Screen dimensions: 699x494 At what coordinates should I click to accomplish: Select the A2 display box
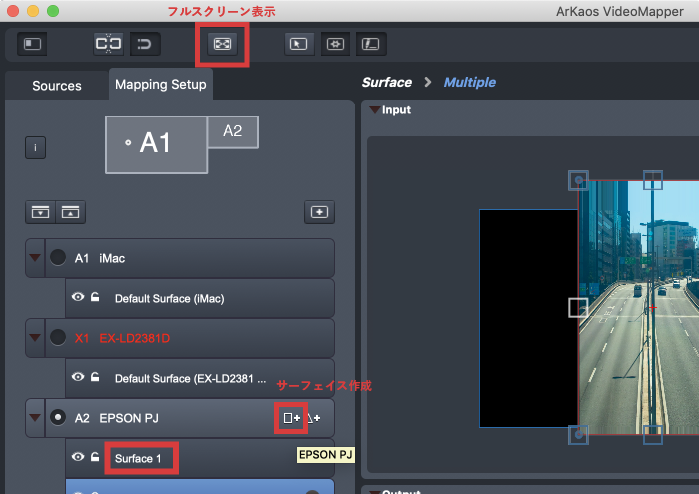(x=233, y=132)
